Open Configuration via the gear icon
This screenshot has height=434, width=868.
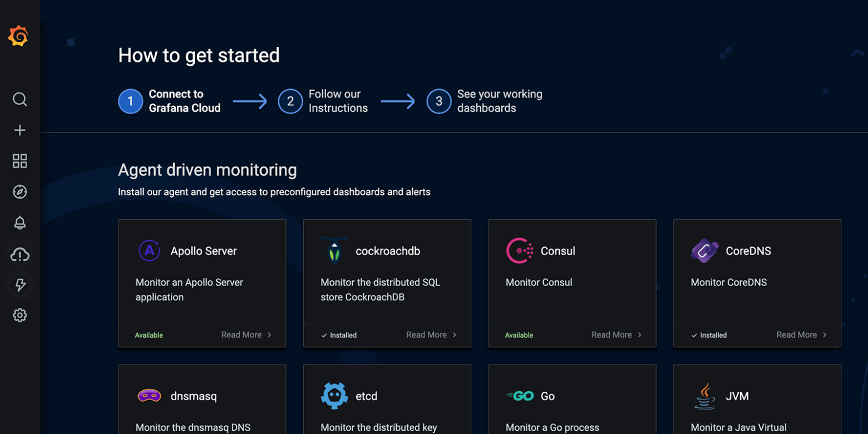19,315
